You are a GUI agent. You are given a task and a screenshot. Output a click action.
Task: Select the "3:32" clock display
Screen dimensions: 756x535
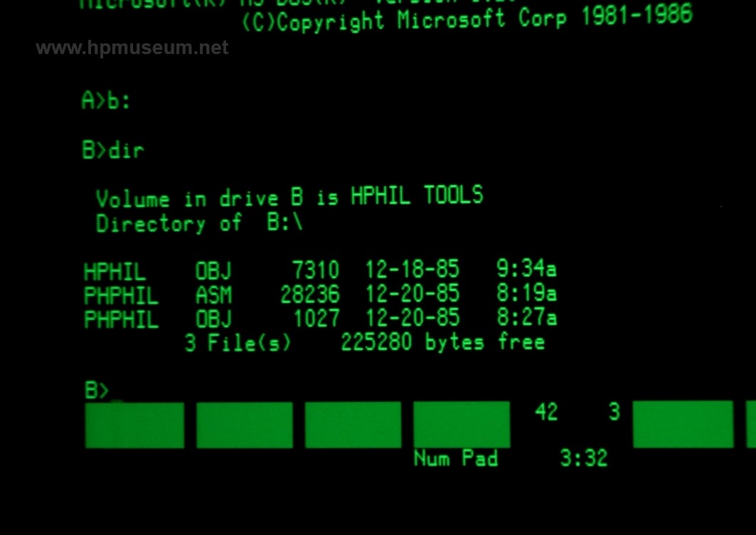(x=583, y=458)
